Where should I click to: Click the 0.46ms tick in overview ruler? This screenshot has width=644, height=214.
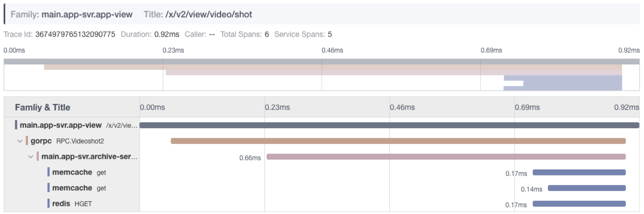332,50
